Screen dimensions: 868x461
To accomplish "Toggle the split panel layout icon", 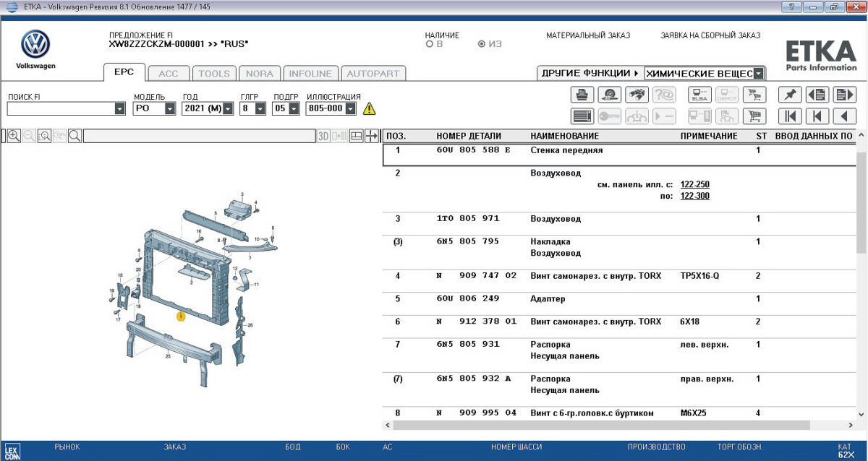I will (x=357, y=136).
